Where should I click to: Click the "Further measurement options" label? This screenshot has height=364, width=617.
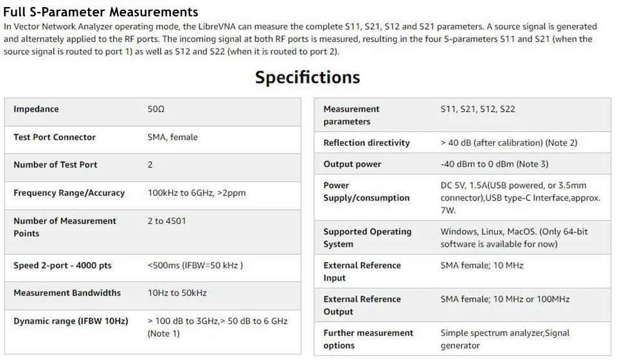(x=368, y=339)
